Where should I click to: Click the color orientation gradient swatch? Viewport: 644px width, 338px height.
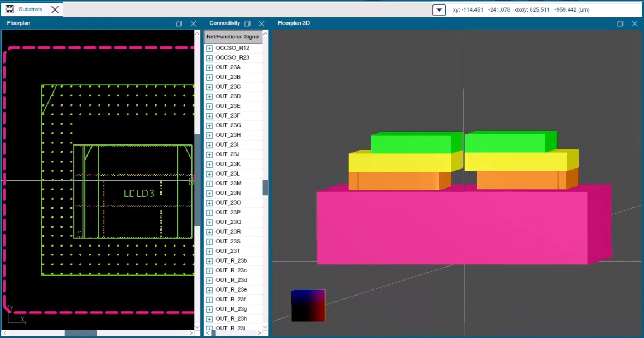(308, 305)
